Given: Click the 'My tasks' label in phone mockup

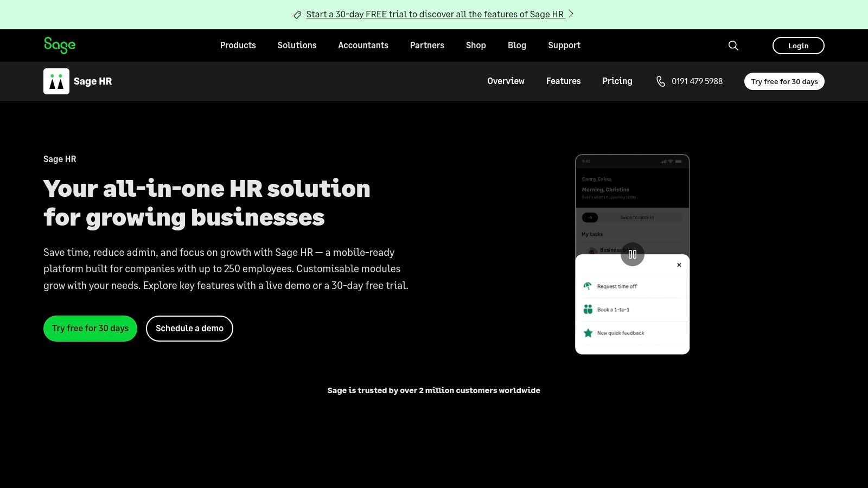Looking at the screenshot, I should coord(592,234).
